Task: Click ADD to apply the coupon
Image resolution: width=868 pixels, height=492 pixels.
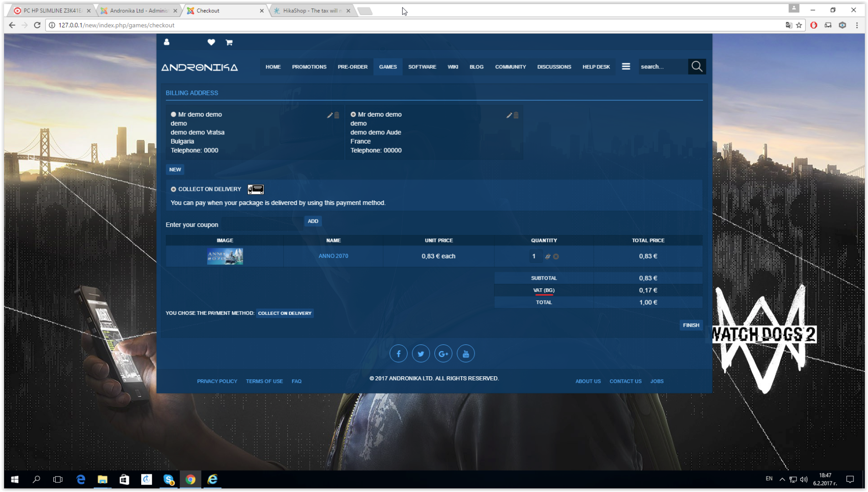Action: tap(313, 221)
